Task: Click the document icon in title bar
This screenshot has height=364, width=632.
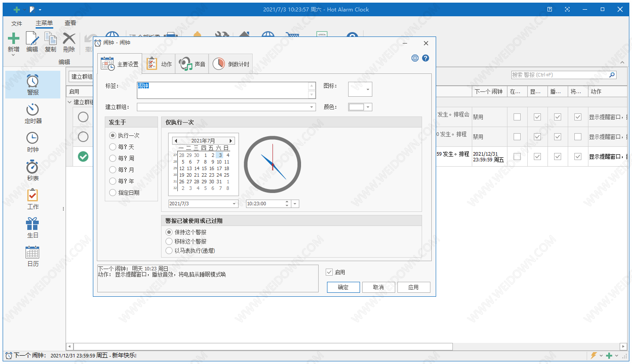Action: (x=32, y=9)
